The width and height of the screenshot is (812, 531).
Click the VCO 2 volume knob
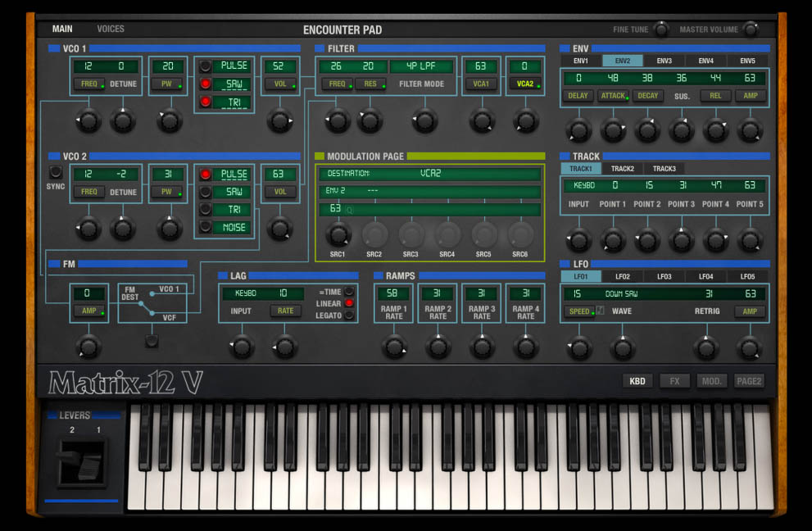(x=279, y=229)
